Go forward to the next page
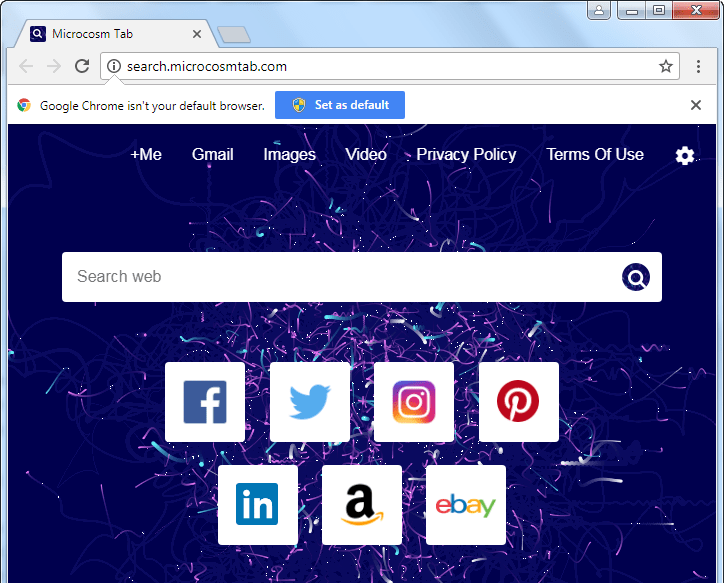The height and width of the screenshot is (583, 724). pyautogui.click(x=54, y=66)
